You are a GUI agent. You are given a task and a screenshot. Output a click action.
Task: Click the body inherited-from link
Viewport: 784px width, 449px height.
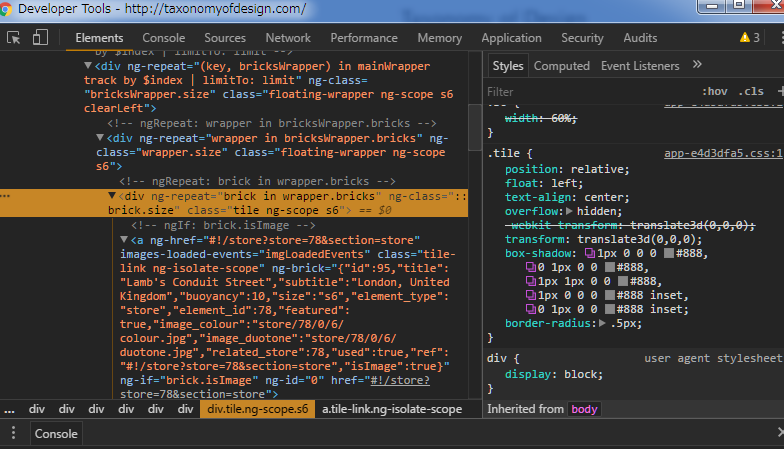[x=583, y=409]
